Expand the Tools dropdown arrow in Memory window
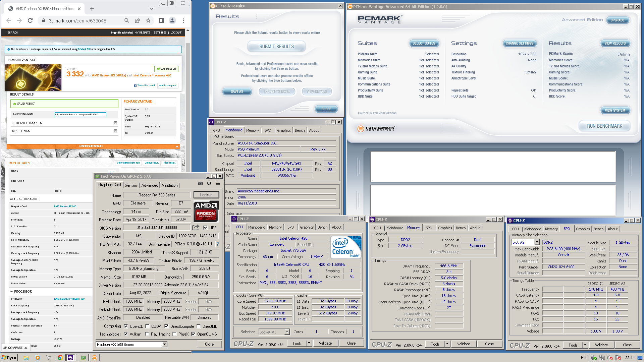 click(x=447, y=344)
